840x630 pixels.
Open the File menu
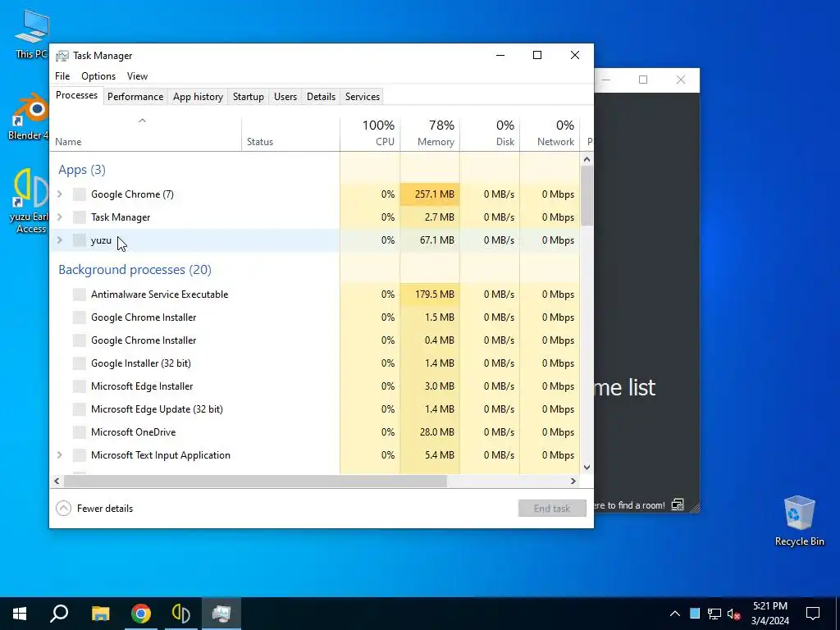[x=62, y=76]
